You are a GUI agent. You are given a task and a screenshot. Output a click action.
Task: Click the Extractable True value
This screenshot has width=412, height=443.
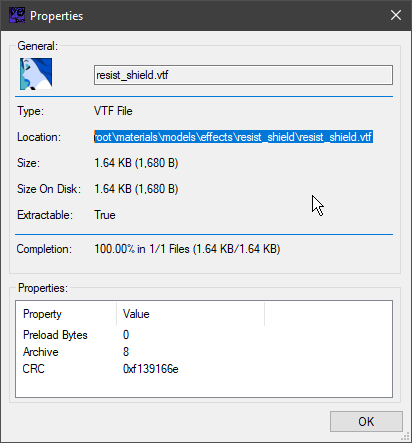coord(105,215)
